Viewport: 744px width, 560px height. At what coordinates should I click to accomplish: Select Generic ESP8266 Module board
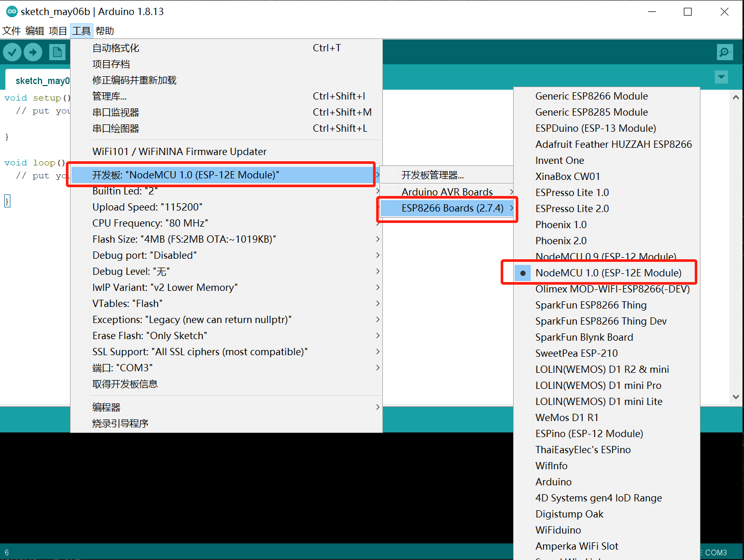point(607,96)
